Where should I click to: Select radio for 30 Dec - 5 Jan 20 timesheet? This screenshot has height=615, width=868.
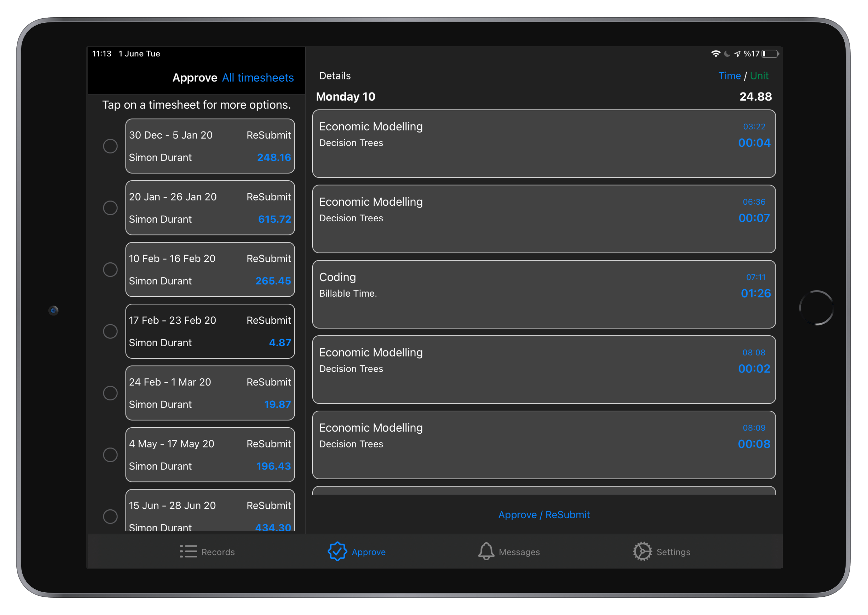(x=110, y=146)
